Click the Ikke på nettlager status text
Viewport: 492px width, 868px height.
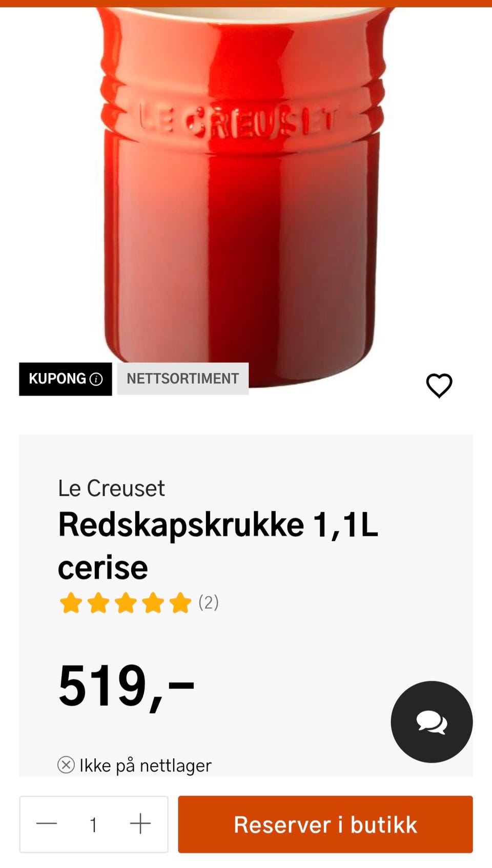tap(145, 766)
